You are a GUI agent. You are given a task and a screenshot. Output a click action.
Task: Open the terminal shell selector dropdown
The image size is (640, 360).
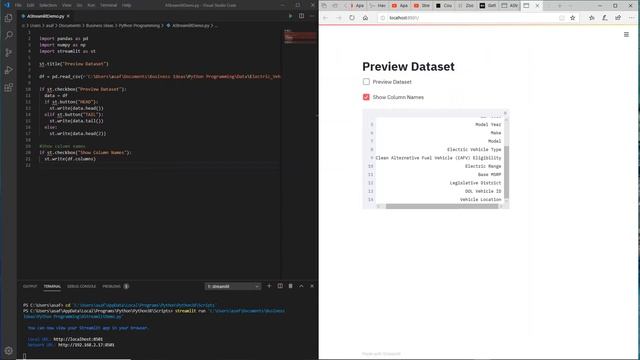click(x=233, y=287)
